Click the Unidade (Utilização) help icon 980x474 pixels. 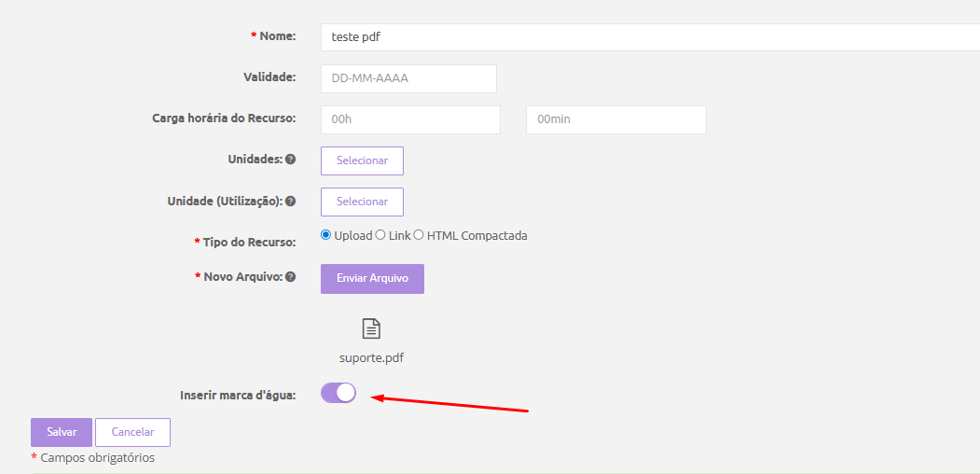click(290, 201)
